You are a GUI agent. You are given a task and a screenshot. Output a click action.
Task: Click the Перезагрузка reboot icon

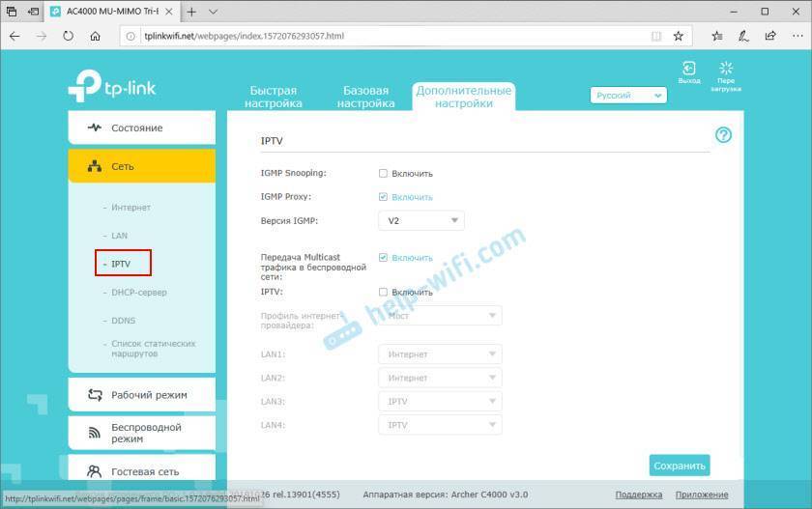(x=726, y=76)
